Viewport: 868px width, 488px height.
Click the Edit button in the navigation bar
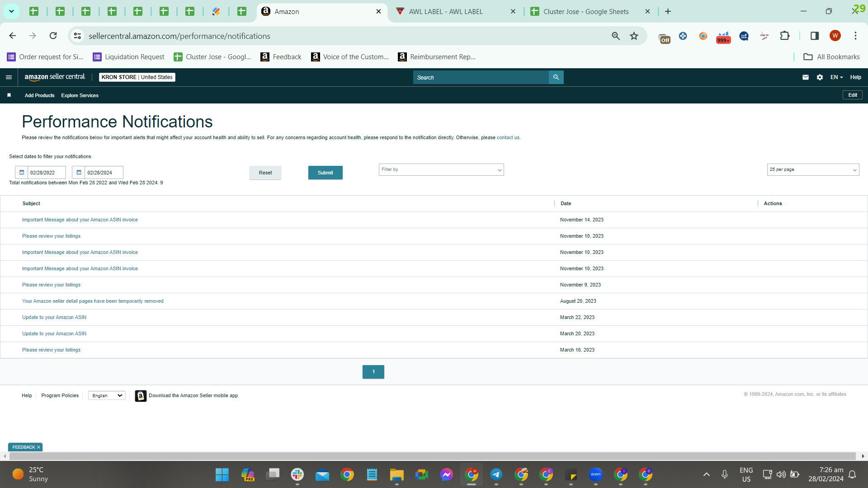[853, 95]
